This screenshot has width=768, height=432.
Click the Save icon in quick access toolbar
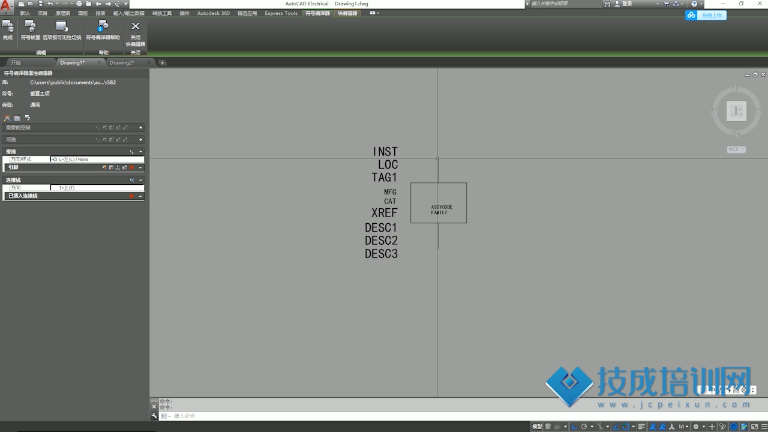[x=41, y=4]
